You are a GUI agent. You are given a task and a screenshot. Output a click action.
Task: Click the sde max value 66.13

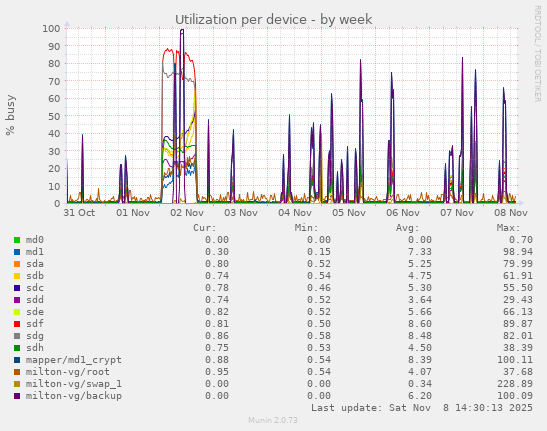[518, 312]
